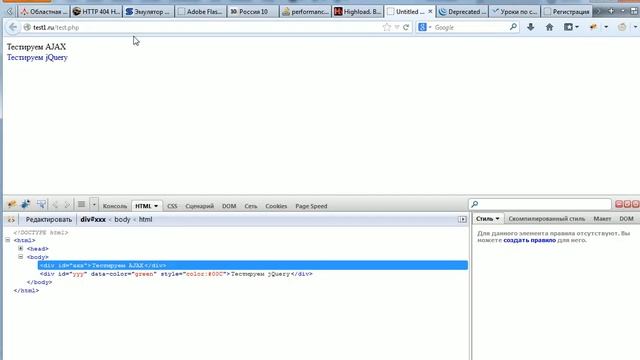The width and height of the screenshot is (640, 360).
Task: Click the Тестируем AJAX text on page
Action: [36, 47]
